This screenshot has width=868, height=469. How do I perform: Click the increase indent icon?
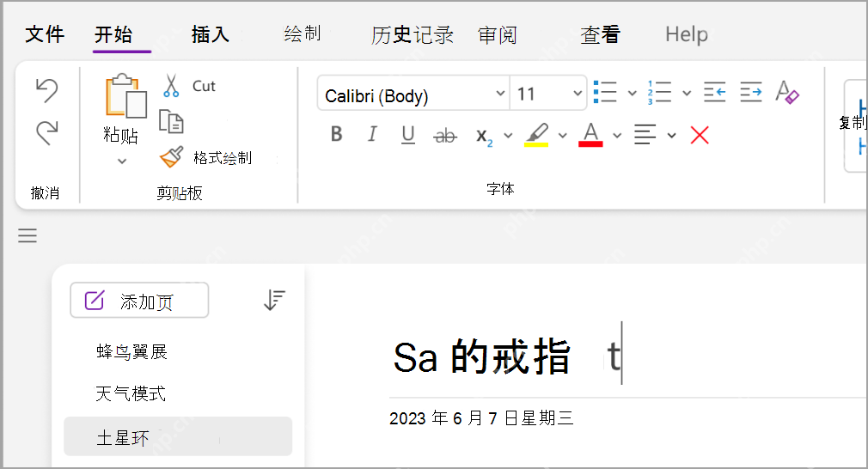[750, 92]
